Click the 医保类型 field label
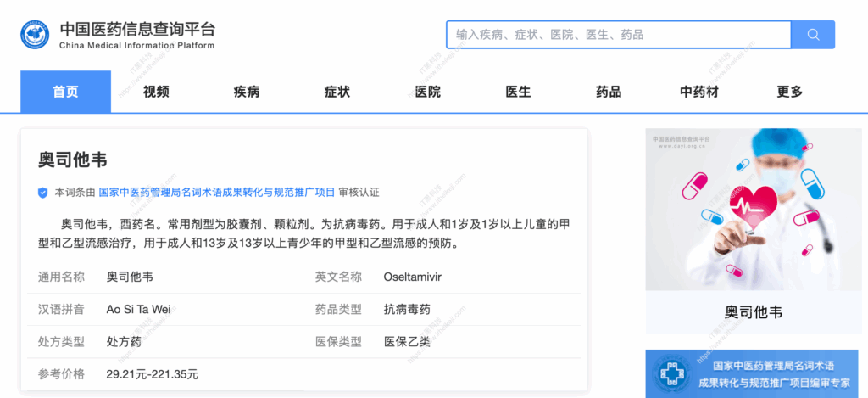Screen dimensions: 868x398 click(338, 342)
